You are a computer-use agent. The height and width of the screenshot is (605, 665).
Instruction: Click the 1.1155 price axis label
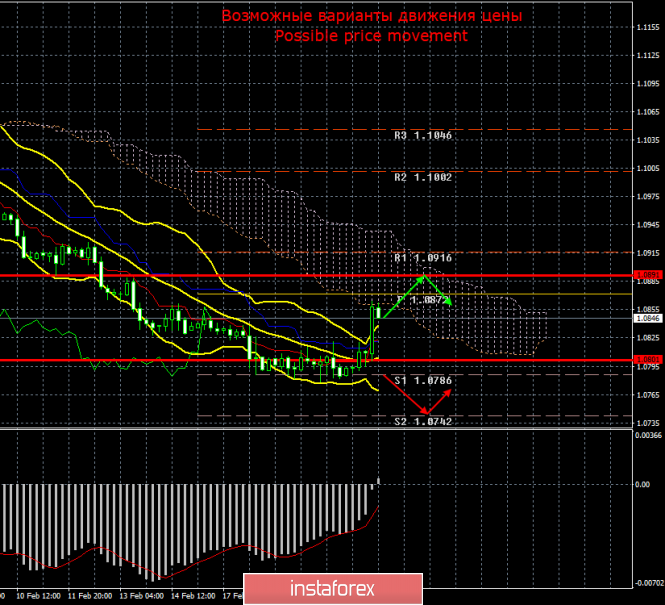(648, 28)
